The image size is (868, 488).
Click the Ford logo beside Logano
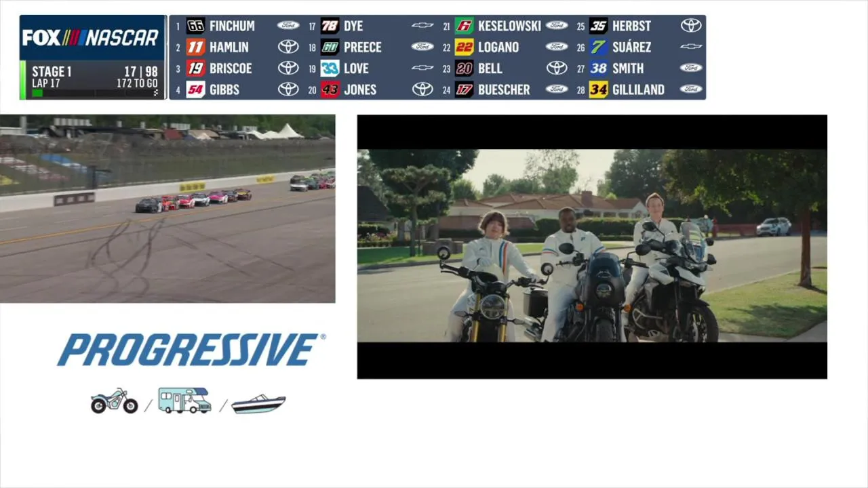tap(557, 46)
